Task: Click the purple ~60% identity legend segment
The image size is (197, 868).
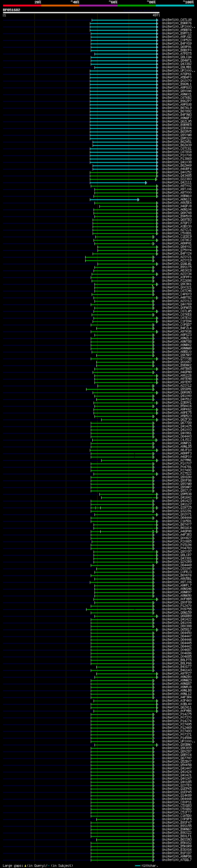Action: tap(98, 6)
